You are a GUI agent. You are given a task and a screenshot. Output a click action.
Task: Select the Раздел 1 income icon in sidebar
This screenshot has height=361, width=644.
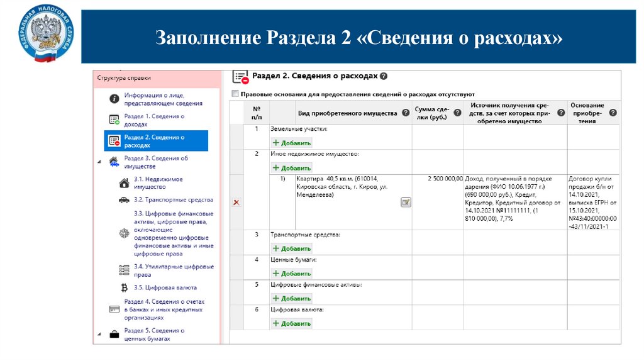(x=114, y=120)
